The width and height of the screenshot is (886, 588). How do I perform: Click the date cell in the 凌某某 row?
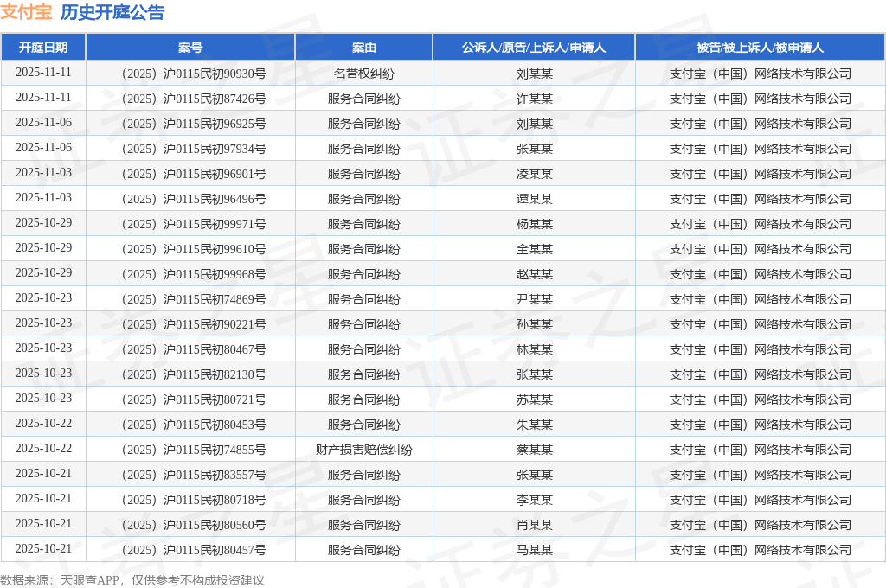43,173
